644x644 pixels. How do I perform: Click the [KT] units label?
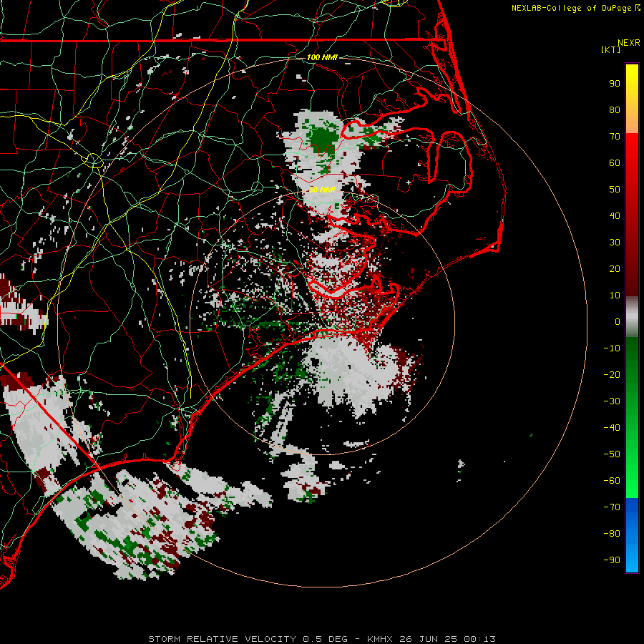[611, 50]
